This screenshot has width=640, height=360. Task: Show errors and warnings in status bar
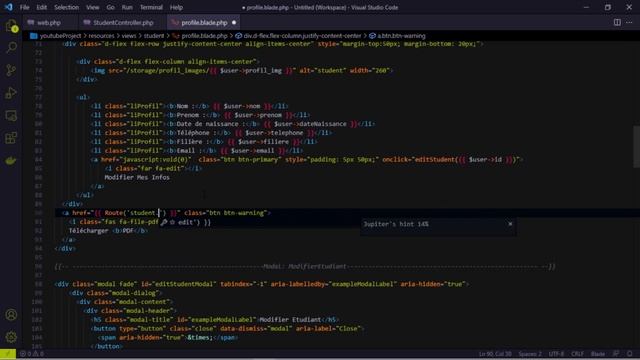(32, 354)
